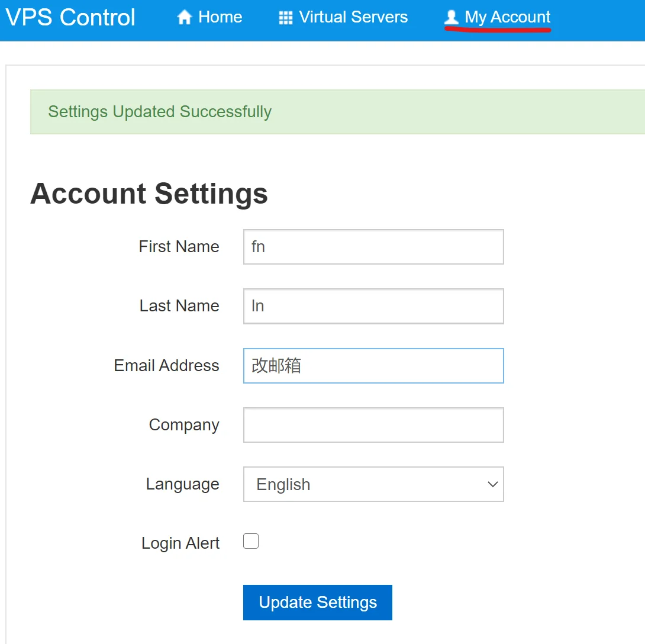
Task: Click the Login Alert label text
Action: tap(180, 543)
